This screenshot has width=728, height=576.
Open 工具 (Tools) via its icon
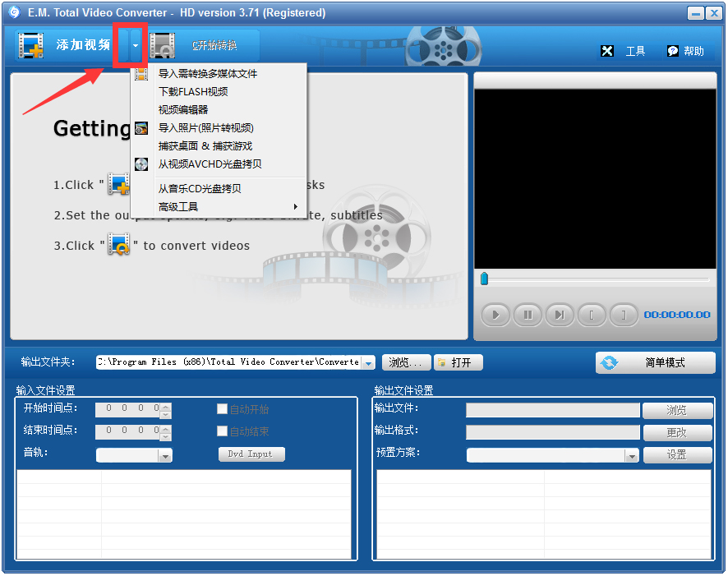coord(608,51)
